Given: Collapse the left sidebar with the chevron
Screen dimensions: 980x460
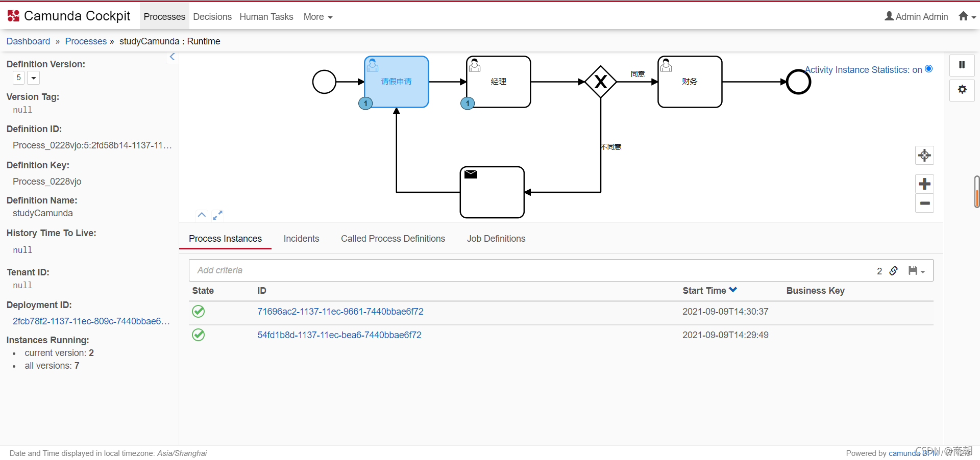Looking at the screenshot, I should (x=173, y=57).
